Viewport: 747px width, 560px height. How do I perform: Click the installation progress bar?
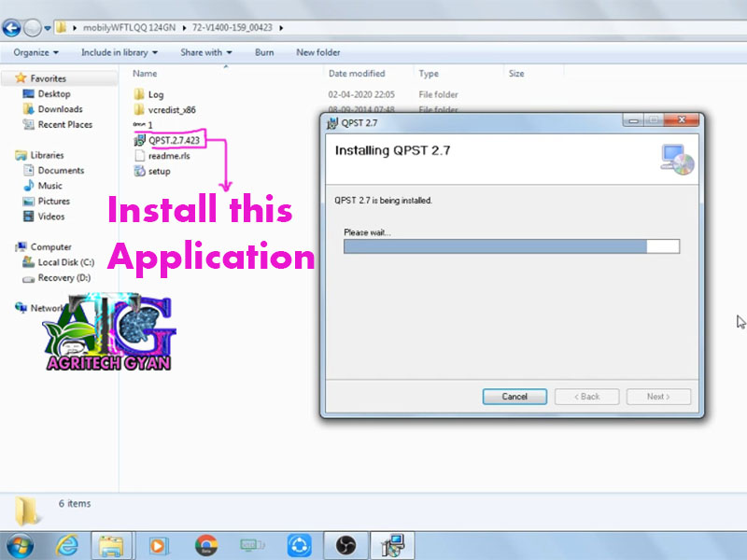click(512, 246)
